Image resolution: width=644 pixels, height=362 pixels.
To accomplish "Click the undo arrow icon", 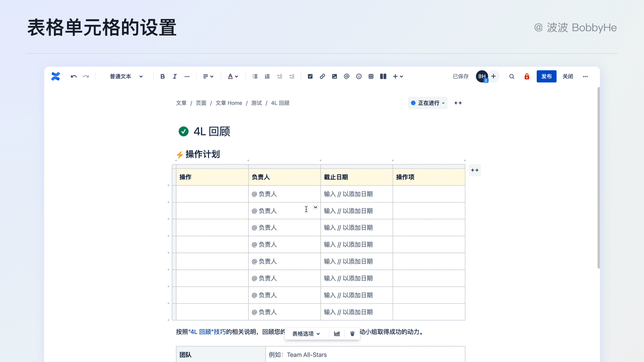I will point(74,76).
